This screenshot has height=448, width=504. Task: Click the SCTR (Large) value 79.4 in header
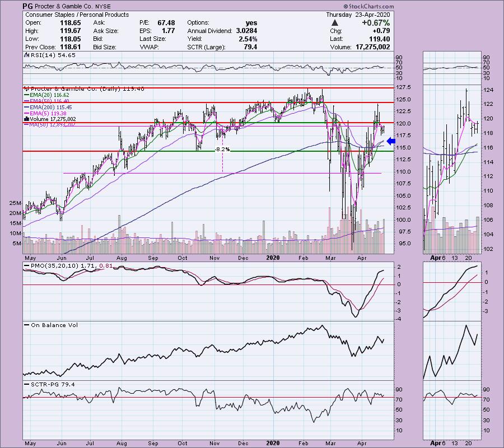(x=251, y=47)
